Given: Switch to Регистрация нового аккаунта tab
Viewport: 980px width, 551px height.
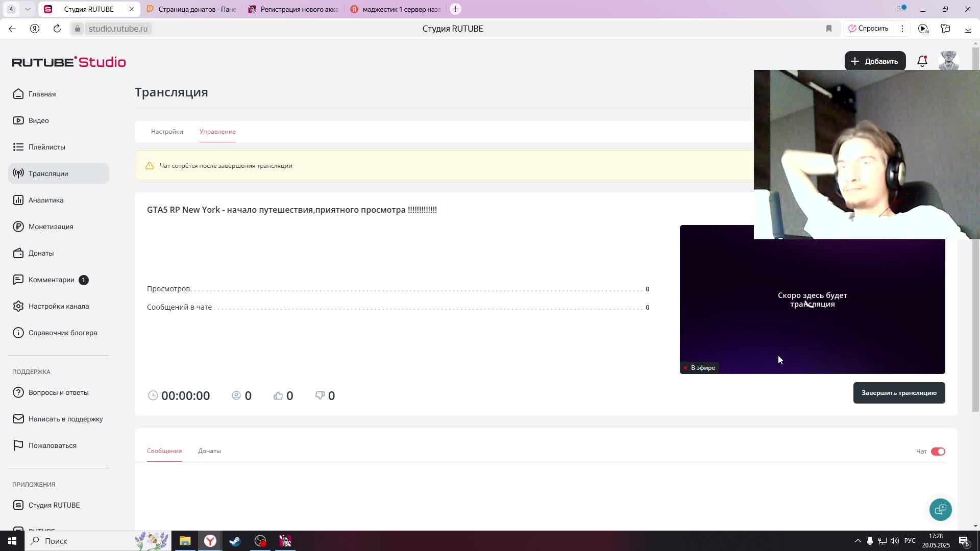Looking at the screenshot, I should point(293,9).
